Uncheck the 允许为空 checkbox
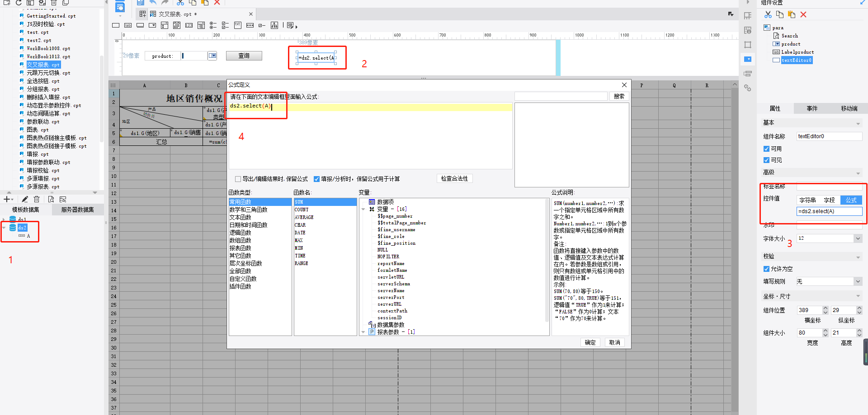The image size is (868, 415). tap(766, 269)
